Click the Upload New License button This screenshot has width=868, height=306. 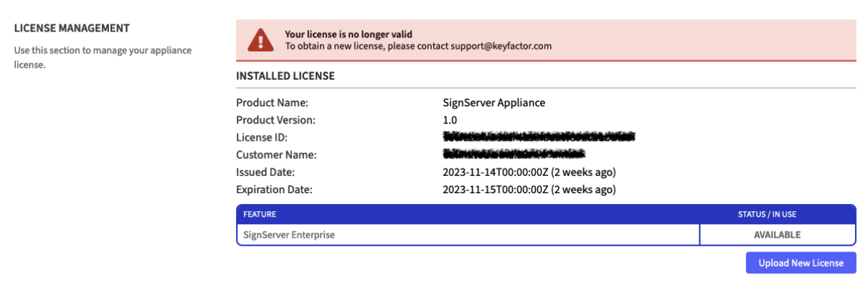801,263
